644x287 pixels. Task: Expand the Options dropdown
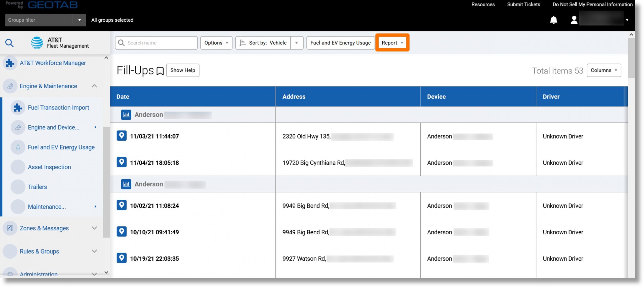pos(216,43)
